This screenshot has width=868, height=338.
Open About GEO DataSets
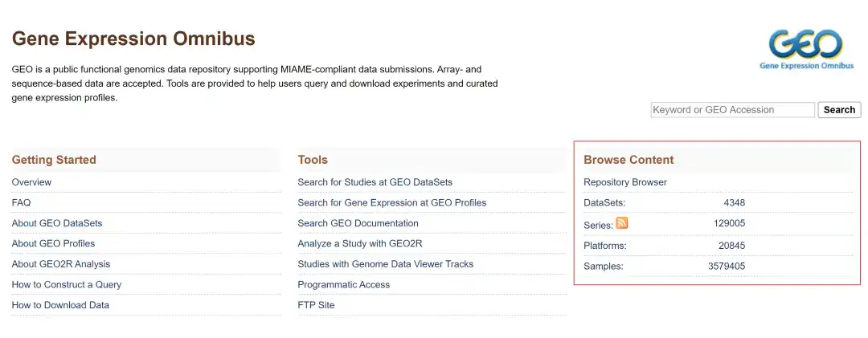pyautogui.click(x=57, y=223)
